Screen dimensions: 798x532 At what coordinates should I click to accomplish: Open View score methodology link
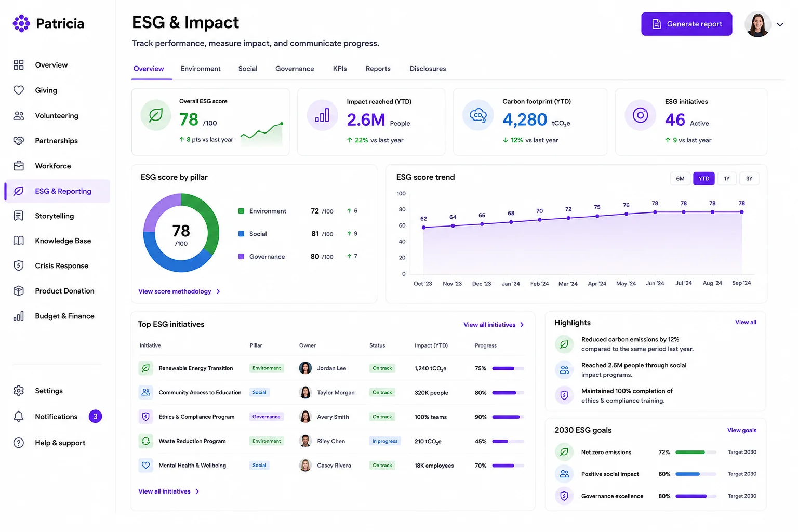(x=179, y=291)
